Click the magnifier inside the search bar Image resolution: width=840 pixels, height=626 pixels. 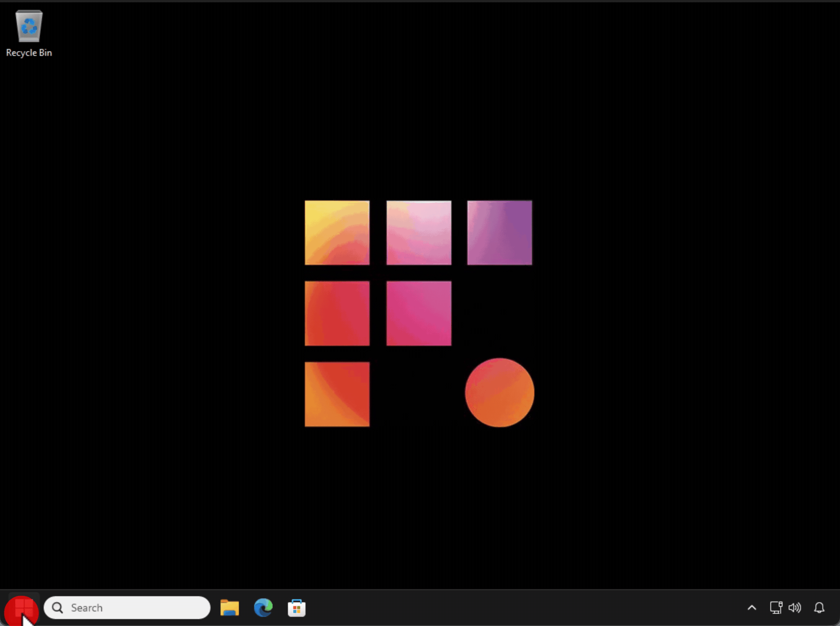click(x=57, y=608)
